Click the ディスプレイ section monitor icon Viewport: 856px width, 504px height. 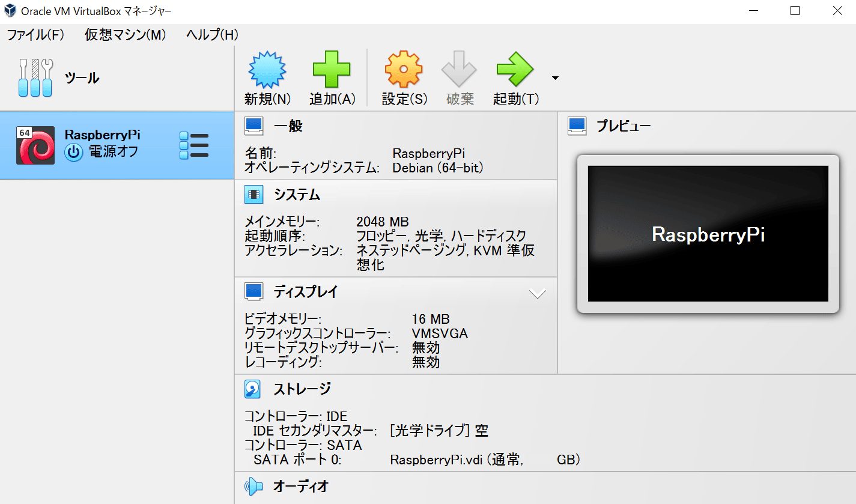point(253,292)
